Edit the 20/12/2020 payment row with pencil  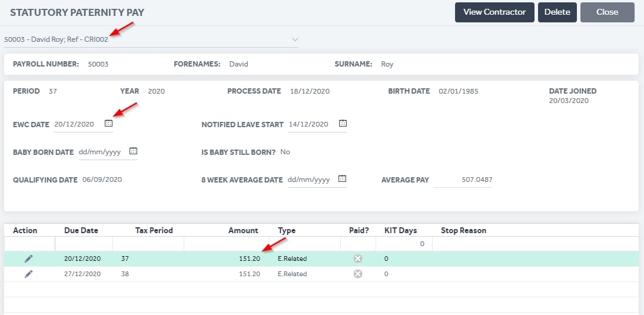[28, 258]
